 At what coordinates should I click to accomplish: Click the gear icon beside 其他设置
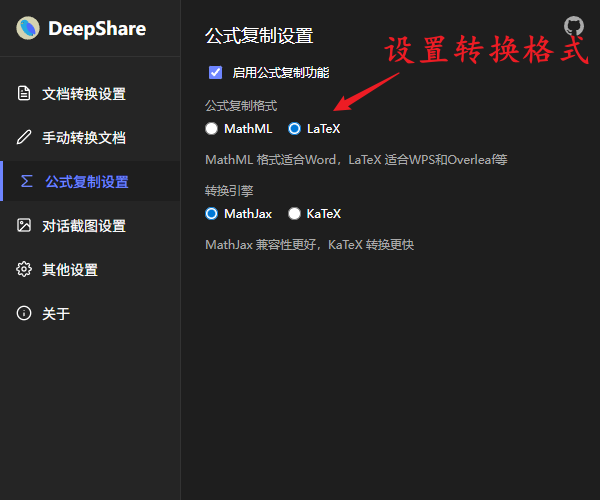pos(24,269)
